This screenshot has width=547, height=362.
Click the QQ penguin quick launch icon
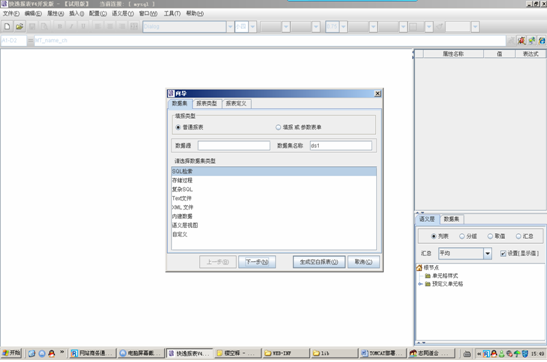click(52, 353)
